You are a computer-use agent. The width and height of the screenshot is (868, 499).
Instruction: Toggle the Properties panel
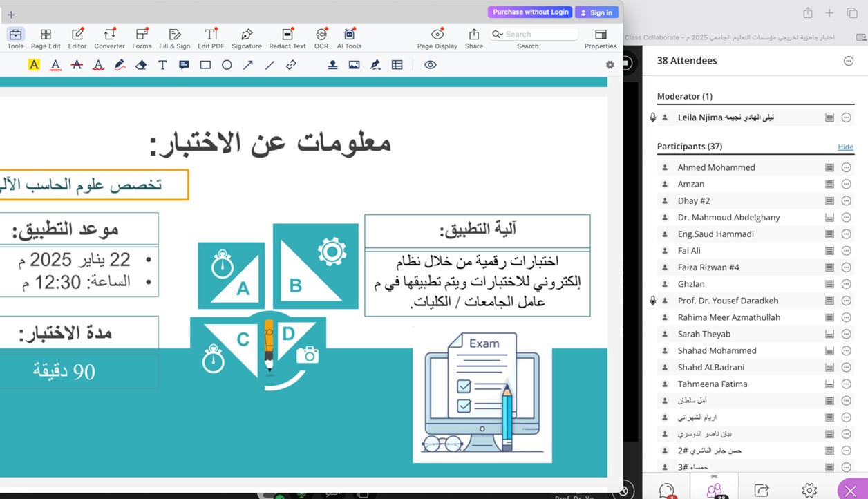point(600,39)
